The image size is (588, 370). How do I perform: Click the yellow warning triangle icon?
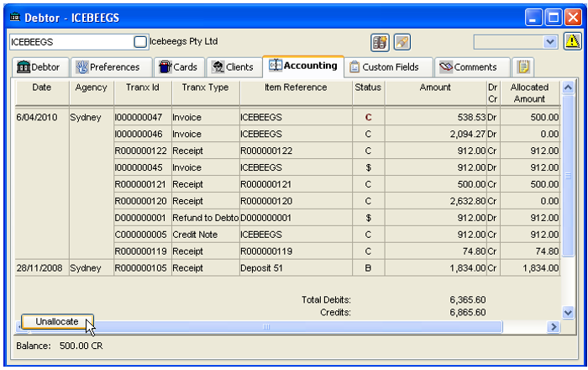click(572, 41)
